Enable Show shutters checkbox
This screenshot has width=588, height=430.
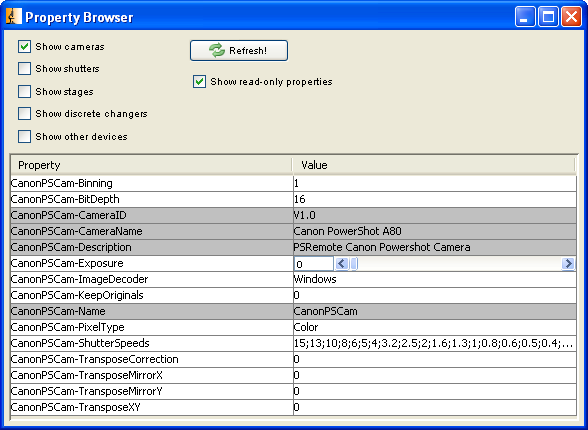[x=24, y=69]
